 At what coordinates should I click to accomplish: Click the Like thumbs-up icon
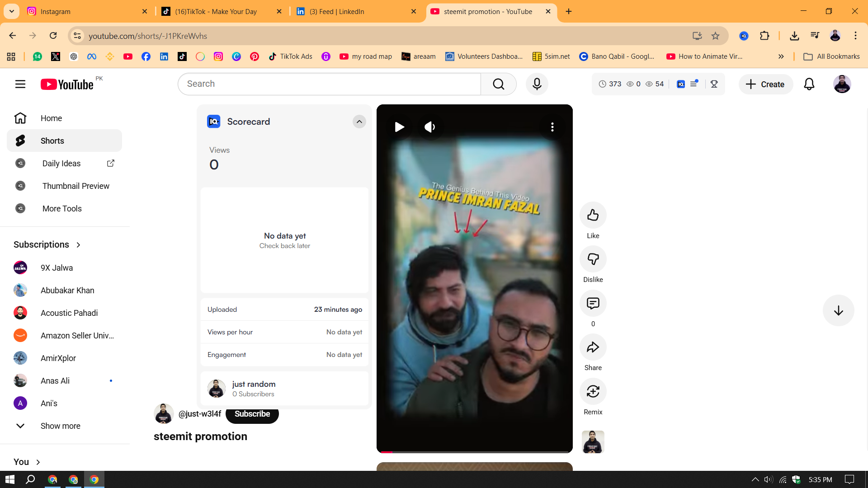(593, 215)
